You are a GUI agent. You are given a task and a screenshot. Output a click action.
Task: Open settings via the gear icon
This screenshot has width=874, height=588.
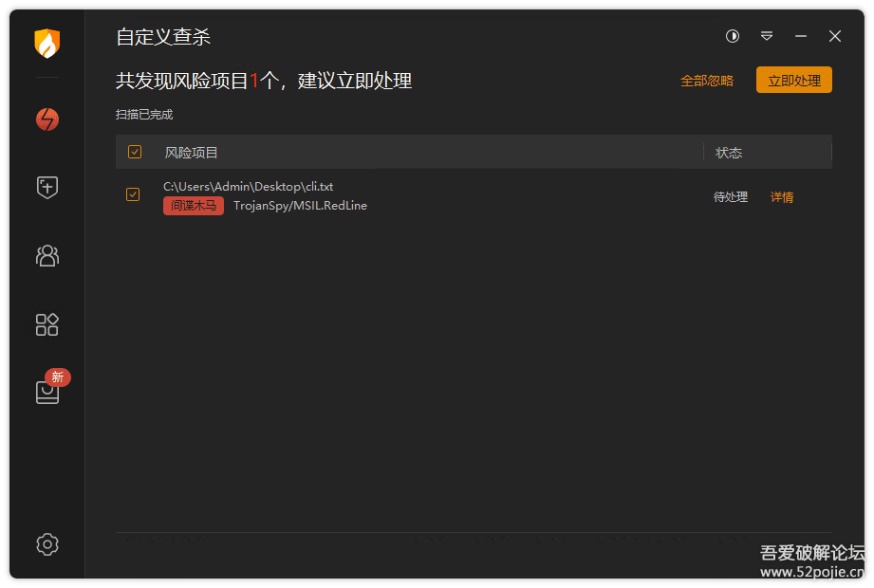coord(46,544)
